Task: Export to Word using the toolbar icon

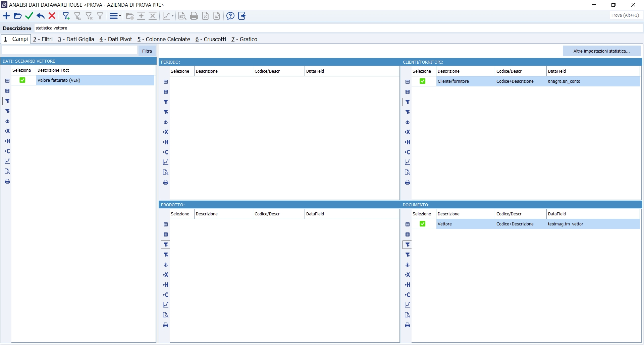Action: pyautogui.click(x=217, y=16)
